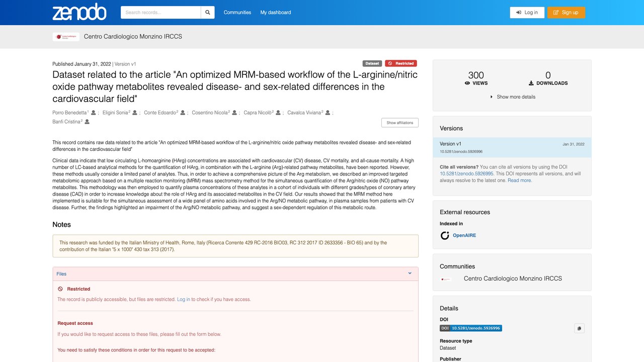The image size is (644, 362).
Task: Click the 300 views count
Action: click(476, 75)
